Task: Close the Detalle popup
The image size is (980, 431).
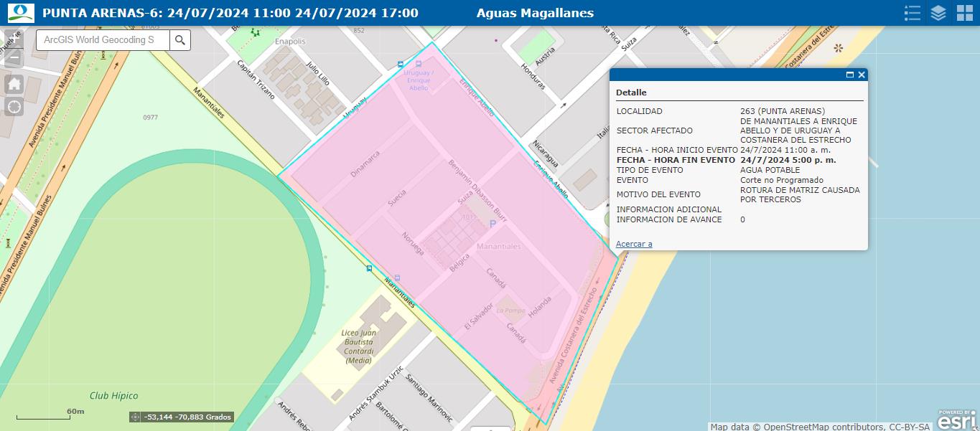Action: pyautogui.click(x=862, y=75)
